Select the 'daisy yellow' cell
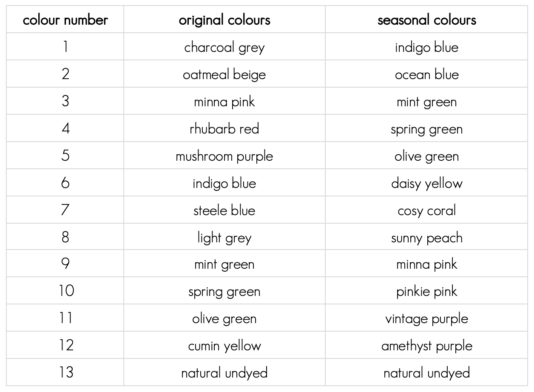This screenshot has width=534, height=392. 426,183
